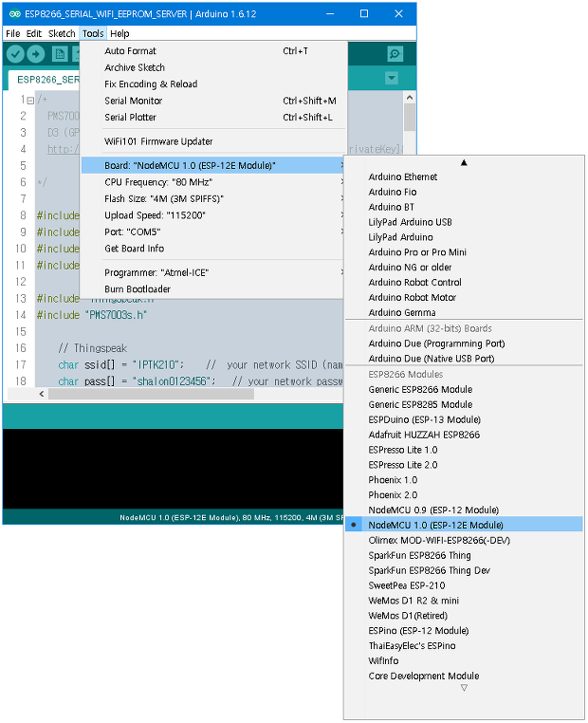588x723 pixels.
Task: Choose Burn Bootloader
Action: click(212, 289)
